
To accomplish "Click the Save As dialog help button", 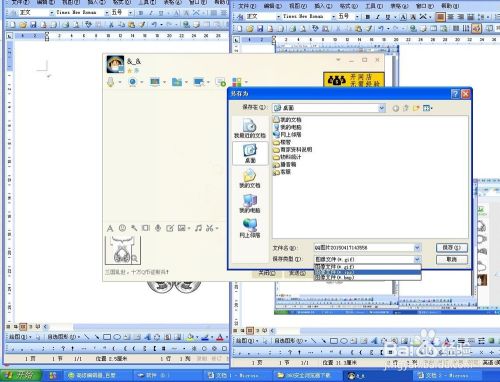I will coord(455,94).
